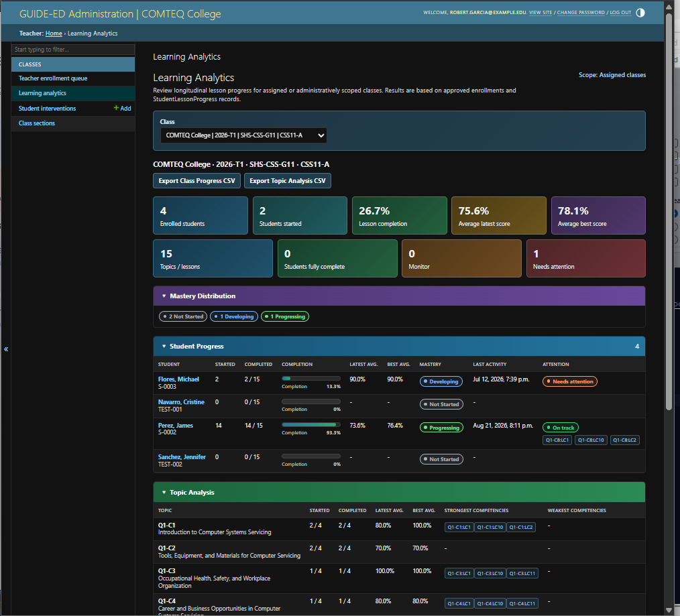Image resolution: width=680 pixels, height=616 pixels.
Task: Open Teacher enrollment queue in sidebar
Action: click(53, 78)
